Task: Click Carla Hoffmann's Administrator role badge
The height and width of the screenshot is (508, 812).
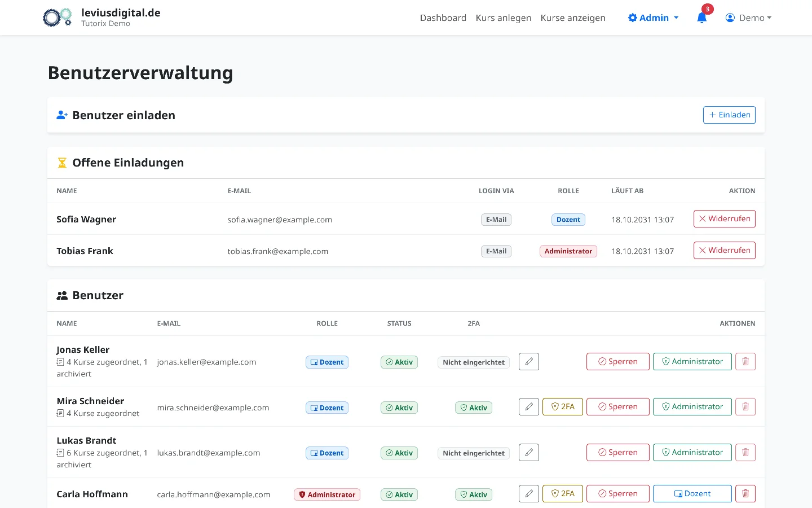Action: [x=327, y=494]
